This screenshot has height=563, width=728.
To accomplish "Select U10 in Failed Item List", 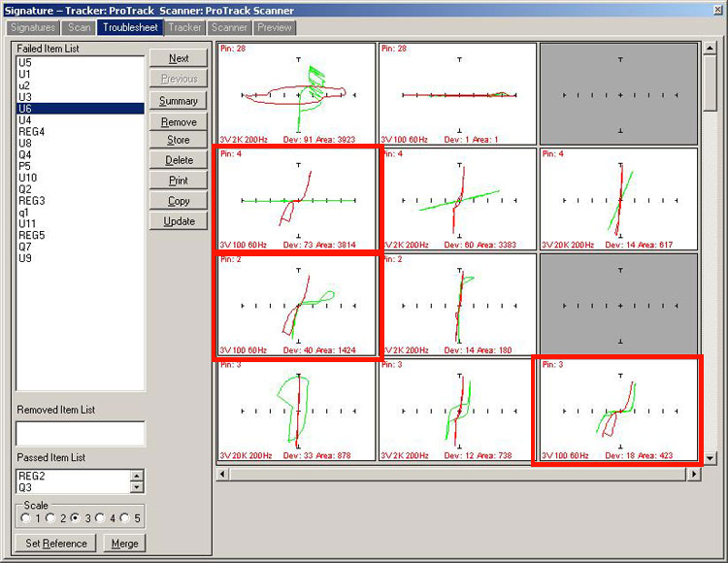I will tap(81, 178).
